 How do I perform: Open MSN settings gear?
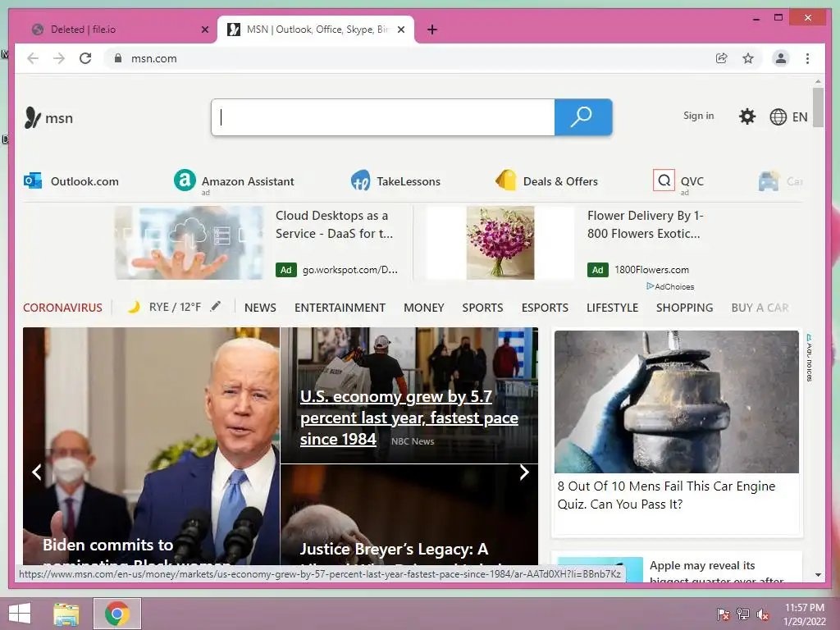point(746,116)
